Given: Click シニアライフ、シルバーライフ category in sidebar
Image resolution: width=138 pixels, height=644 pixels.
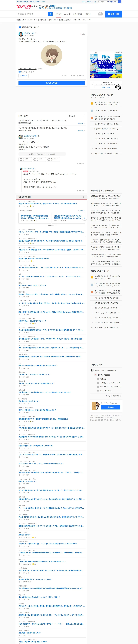Looking at the screenshot, I should pos(111,387).
